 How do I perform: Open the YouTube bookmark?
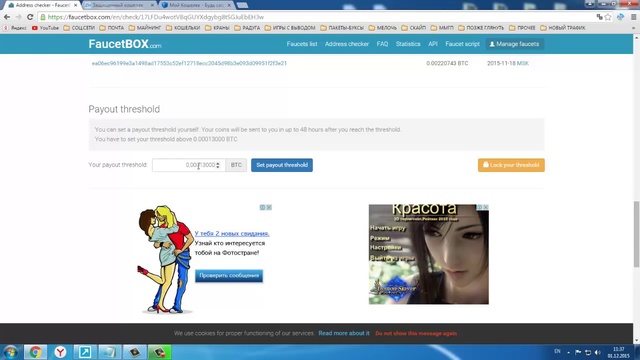click(x=45, y=28)
